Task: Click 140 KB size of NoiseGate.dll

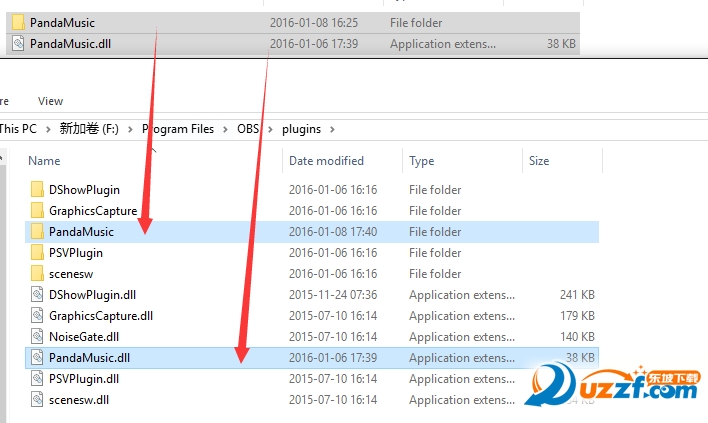Action: click(x=577, y=336)
